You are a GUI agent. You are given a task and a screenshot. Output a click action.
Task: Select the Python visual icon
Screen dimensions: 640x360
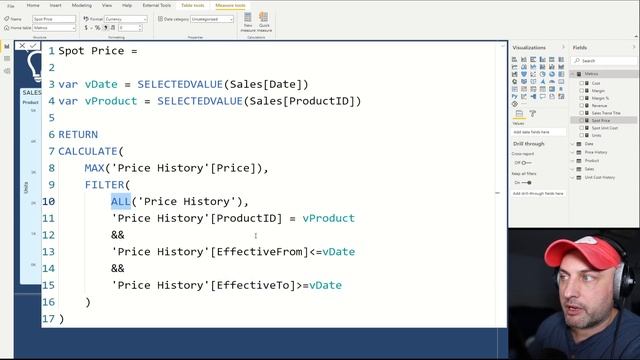coord(514,96)
